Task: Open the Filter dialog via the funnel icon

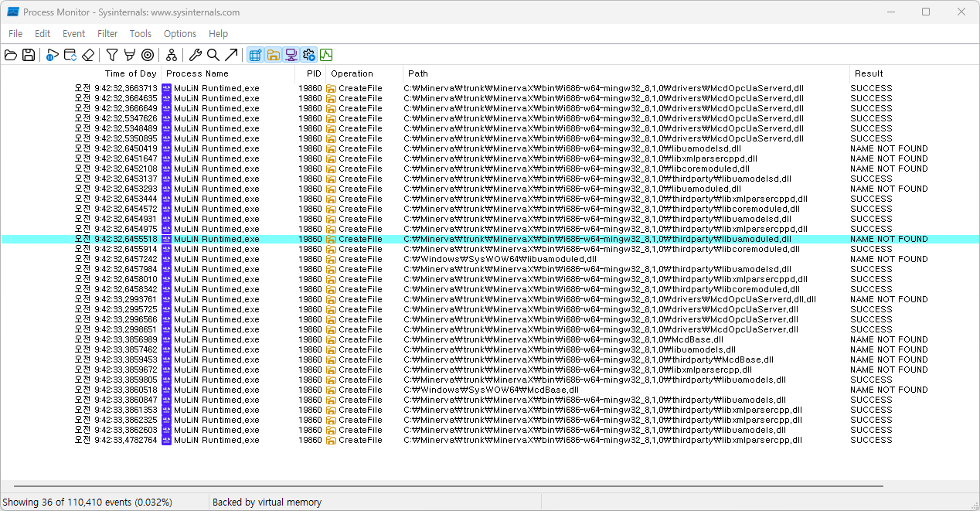Action: point(112,55)
